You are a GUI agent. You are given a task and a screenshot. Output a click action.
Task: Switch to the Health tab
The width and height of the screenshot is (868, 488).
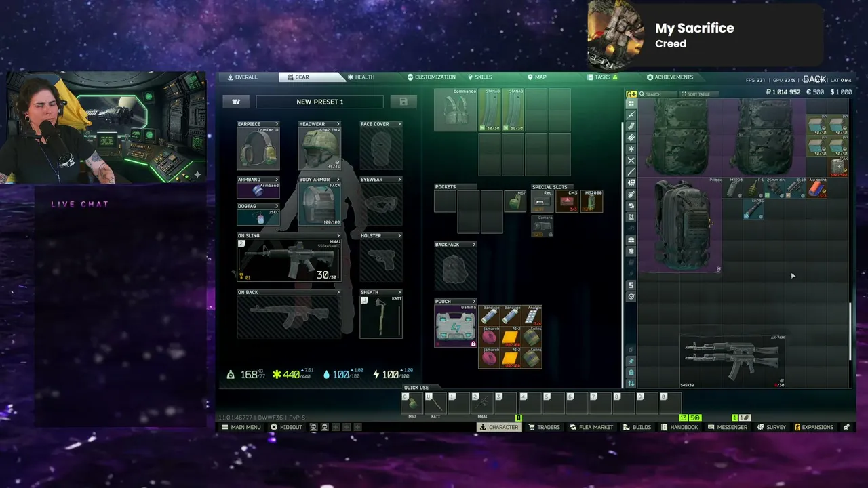point(361,77)
